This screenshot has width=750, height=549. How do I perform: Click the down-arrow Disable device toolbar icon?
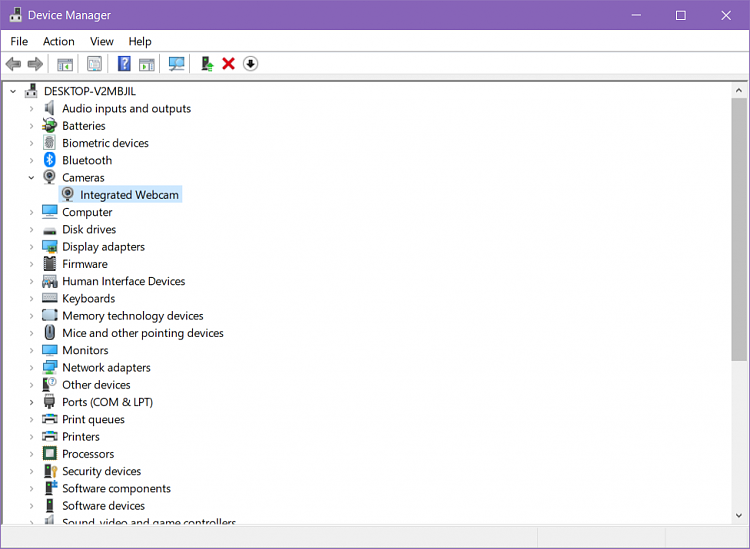point(250,64)
